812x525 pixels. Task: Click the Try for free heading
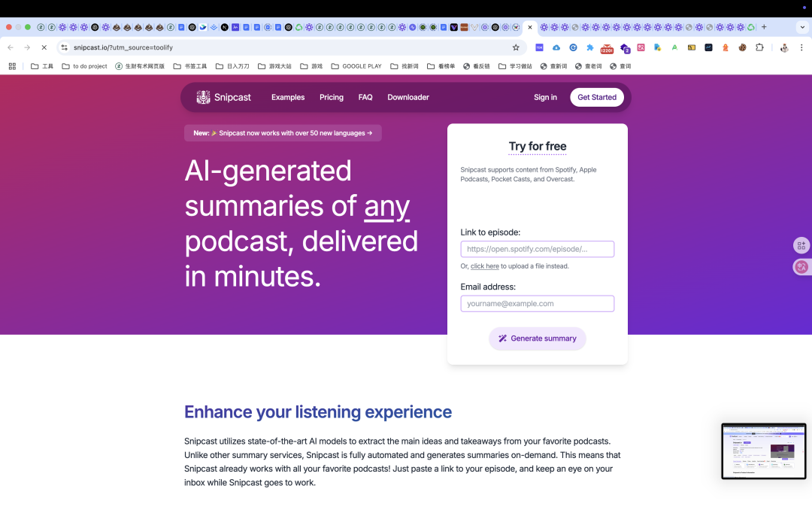pyautogui.click(x=537, y=146)
